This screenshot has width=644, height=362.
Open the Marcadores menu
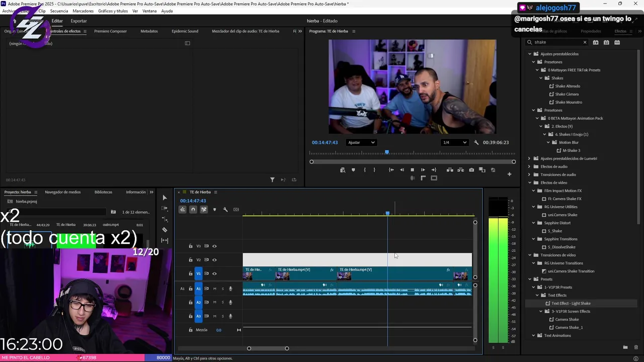coord(83,11)
